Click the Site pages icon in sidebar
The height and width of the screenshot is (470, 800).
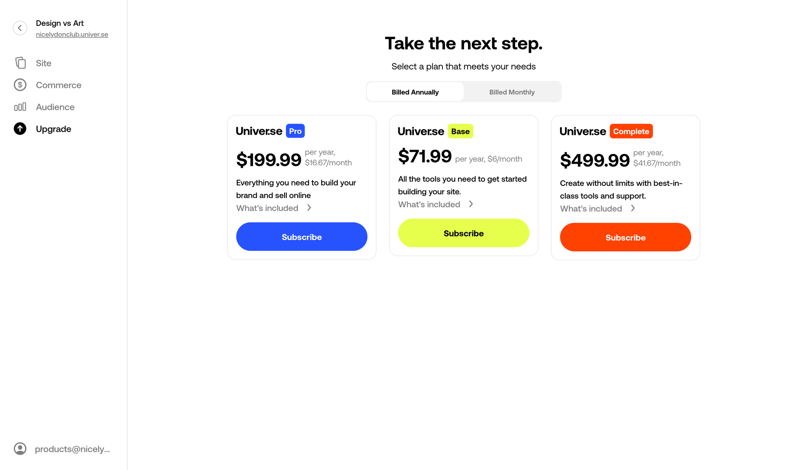[x=20, y=63]
